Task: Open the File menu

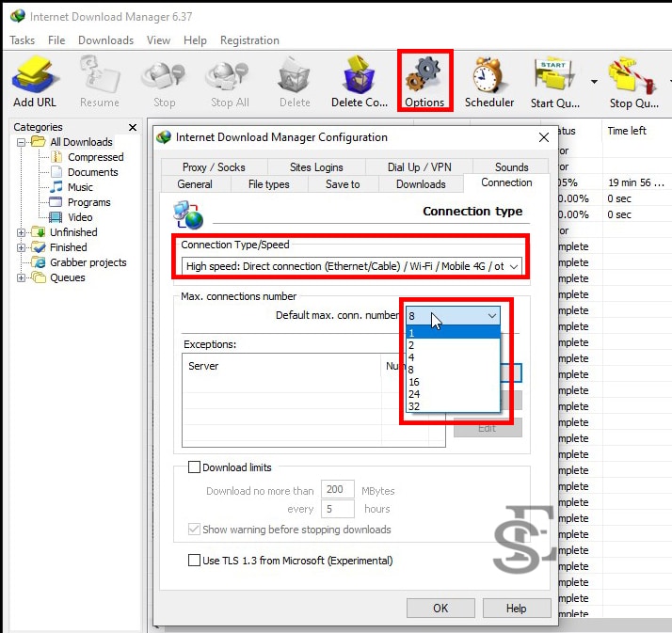Action: [x=56, y=40]
